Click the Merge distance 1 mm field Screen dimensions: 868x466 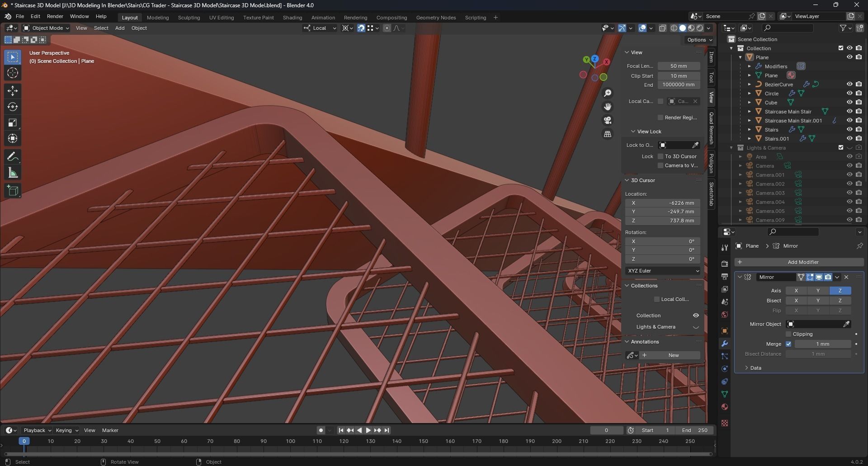823,344
